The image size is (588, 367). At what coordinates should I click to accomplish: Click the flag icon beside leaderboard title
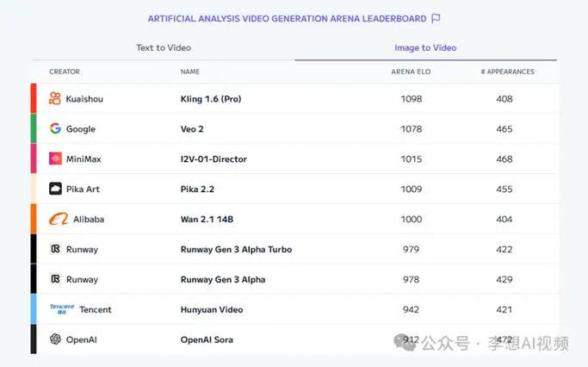point(436,18)
